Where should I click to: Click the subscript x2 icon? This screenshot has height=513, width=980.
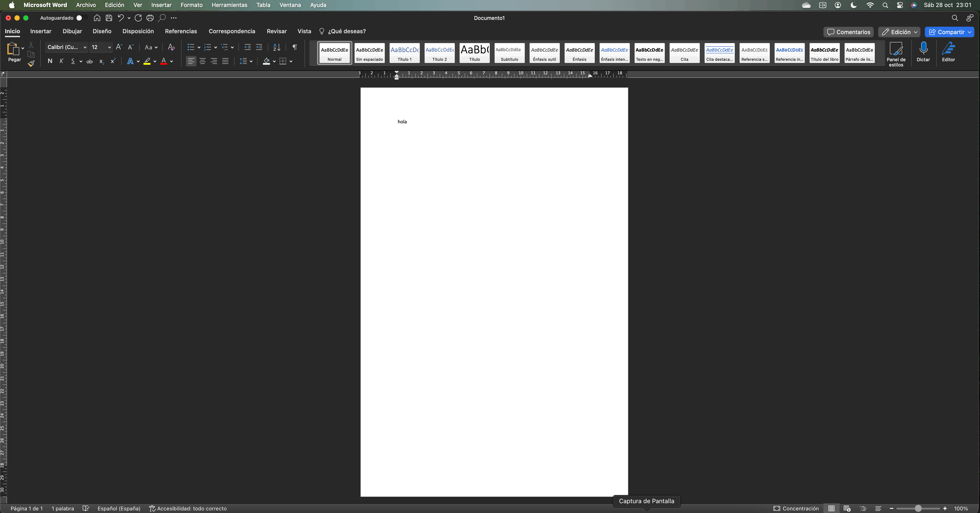pyautogui.click(x=101, y=61)
